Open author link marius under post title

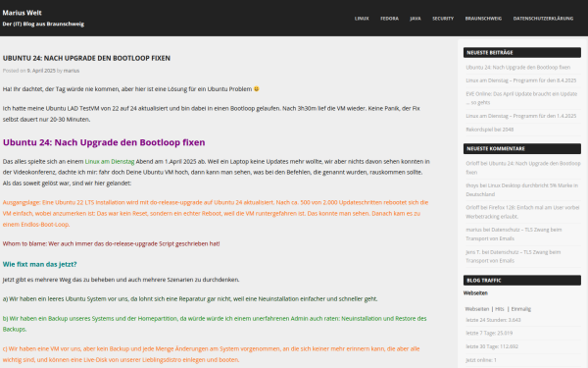point(72,71)
